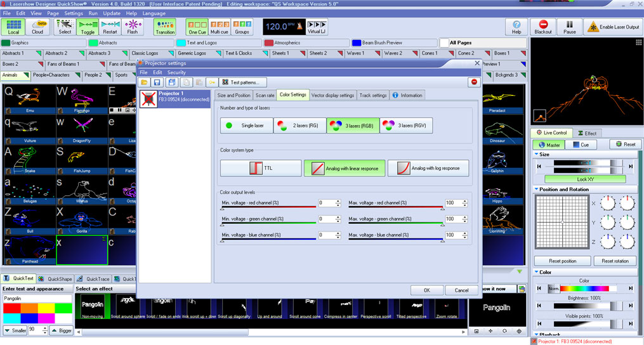The width and height of the screenshot is (644, 345).
Task: Click the Emu cue thumbnail
Action: coord(30,99)
